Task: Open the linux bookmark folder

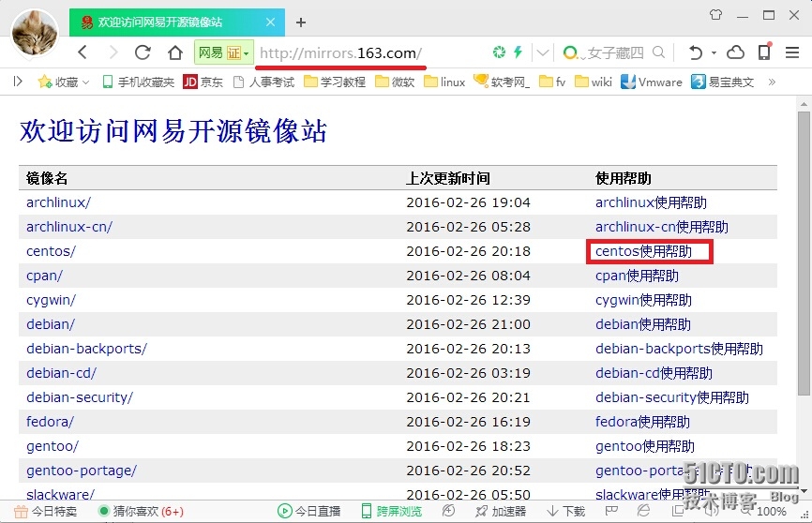Action: (x=444, y=82)
